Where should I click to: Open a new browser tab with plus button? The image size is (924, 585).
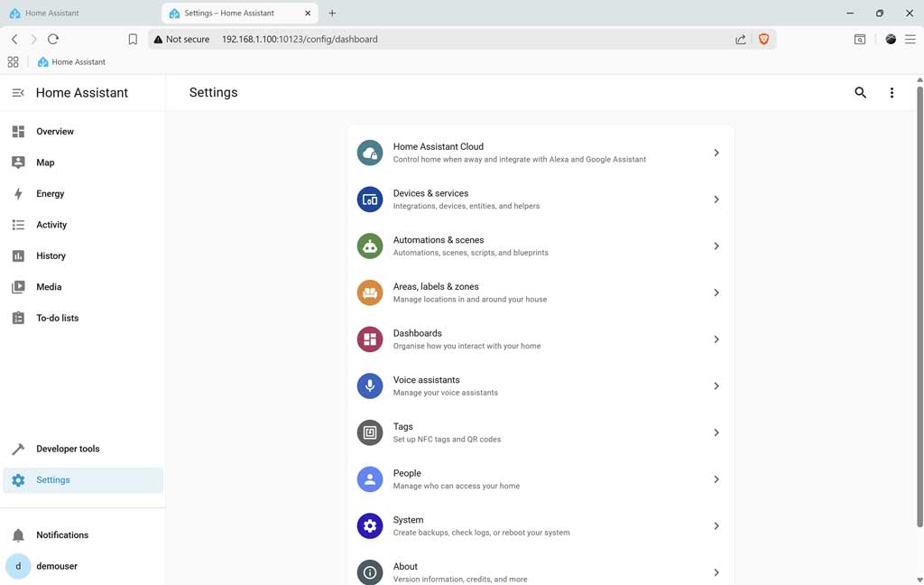point(332,13)
